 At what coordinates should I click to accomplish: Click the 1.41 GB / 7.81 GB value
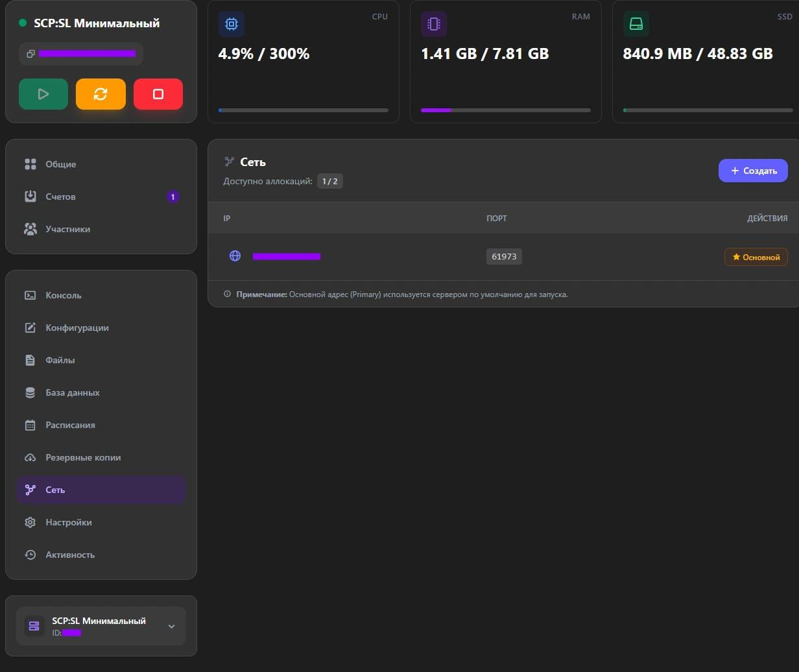(485, 54)
